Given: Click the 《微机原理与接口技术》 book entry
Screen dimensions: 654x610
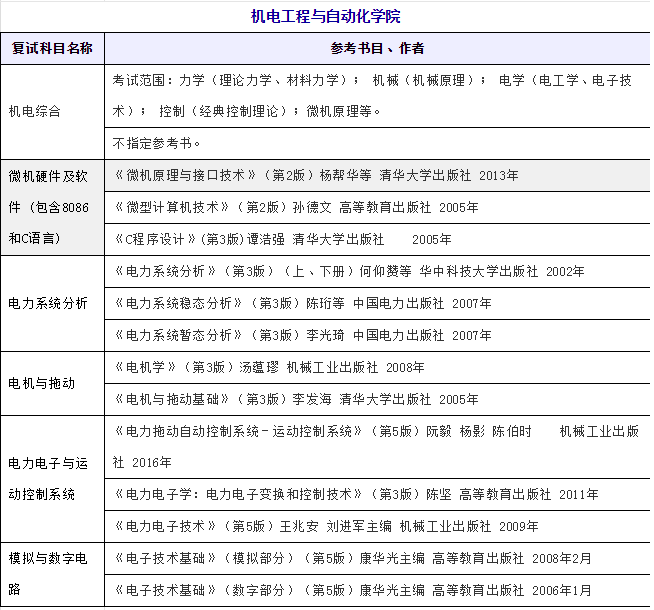Looking at the screenshot, I should click(316, 175).
